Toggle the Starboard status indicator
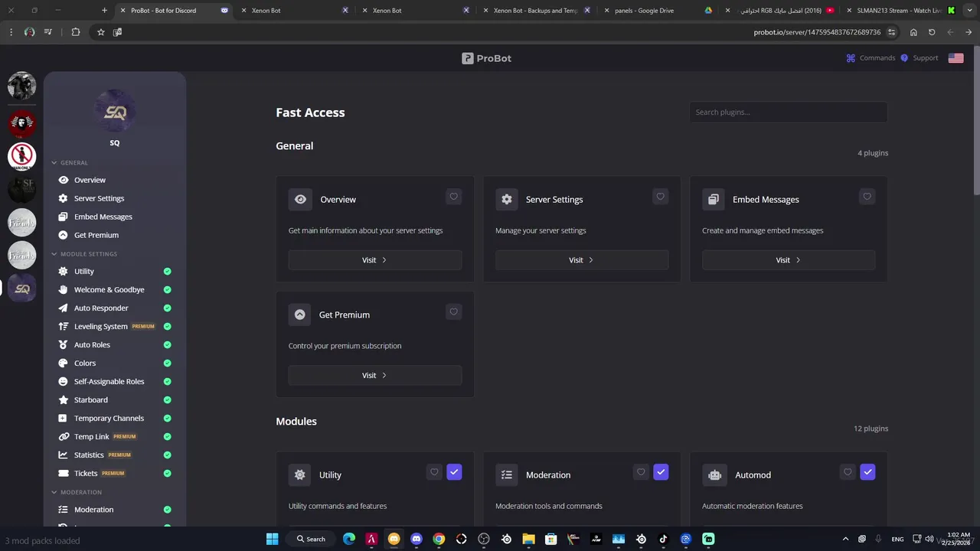The image size is (980, 551). 167,399
